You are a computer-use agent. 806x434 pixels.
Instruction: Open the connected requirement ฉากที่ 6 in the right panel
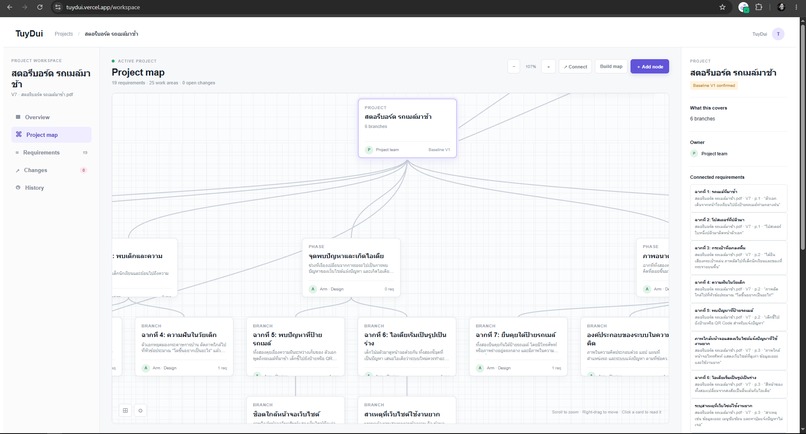(x=738, y=384)
